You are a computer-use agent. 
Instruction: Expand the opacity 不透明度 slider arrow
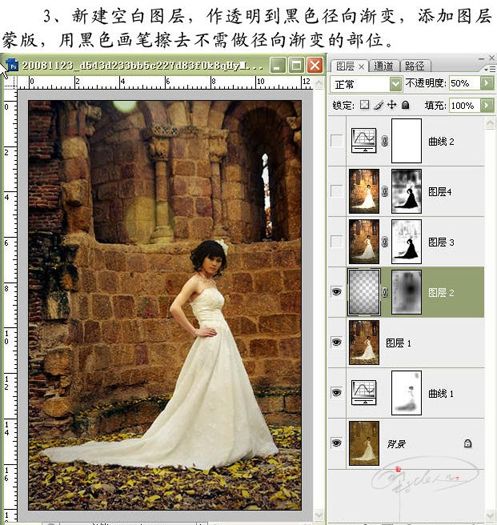(487, 83)
